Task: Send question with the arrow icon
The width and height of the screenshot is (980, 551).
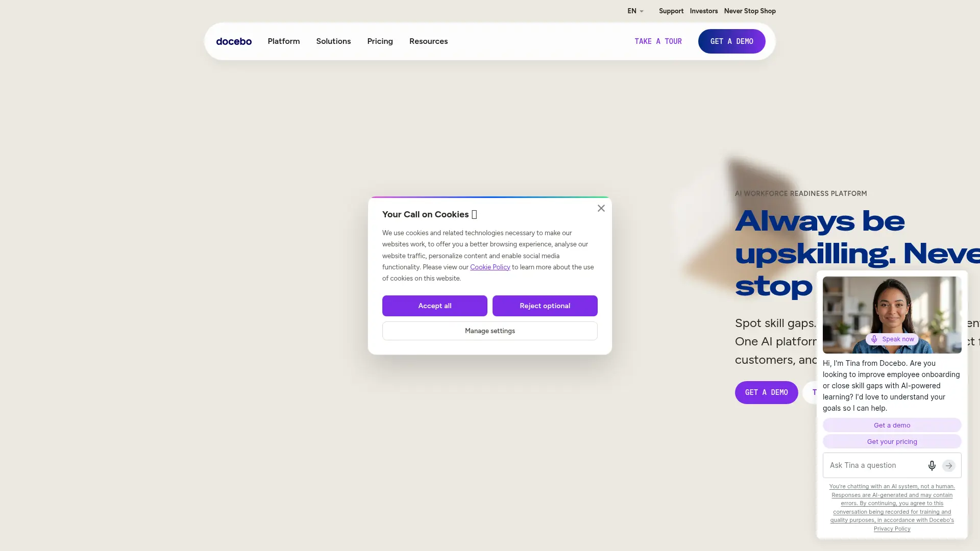Action: (x=949, y=465)
